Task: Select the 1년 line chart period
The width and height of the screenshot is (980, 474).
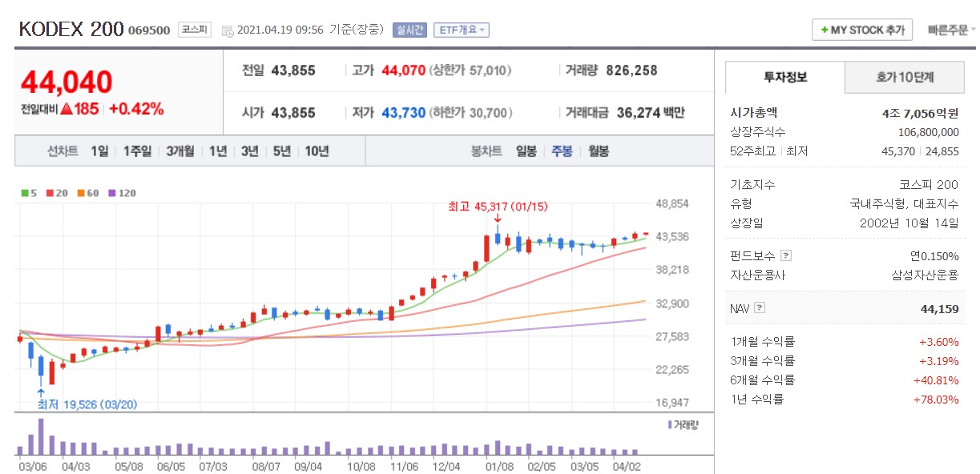Action: pyautogui.click(x=218, y=151)
